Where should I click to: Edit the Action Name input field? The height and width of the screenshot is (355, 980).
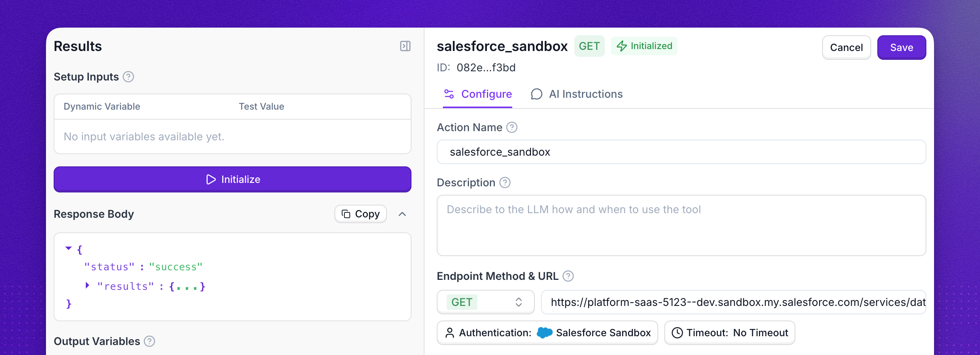[x=681, y=152]
